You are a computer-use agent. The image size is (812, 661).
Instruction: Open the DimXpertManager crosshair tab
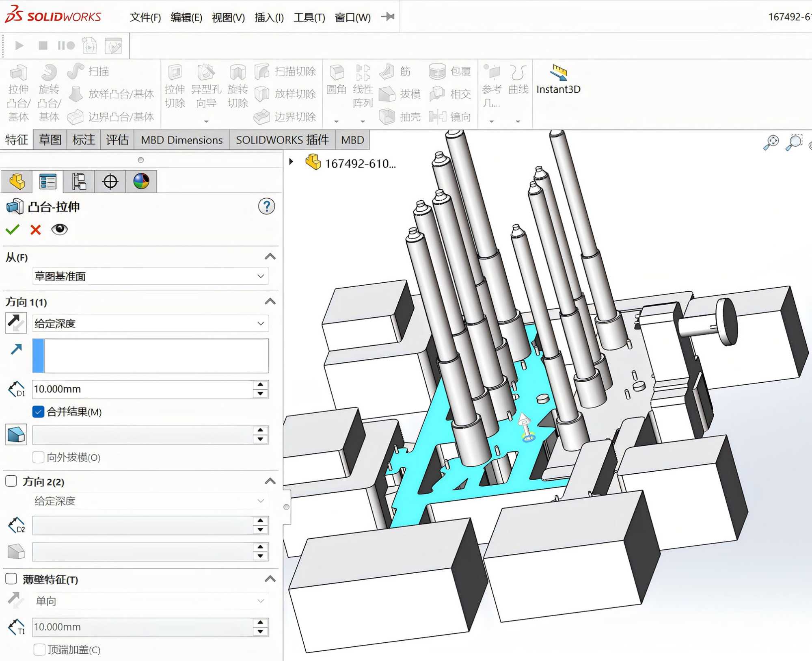point(110,182)
